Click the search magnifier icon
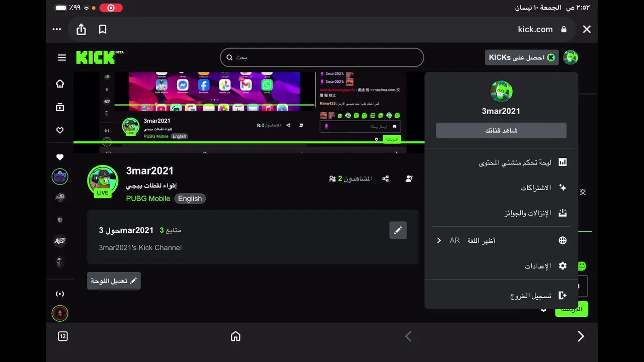The image size is (644, 362). (x=229, y=57)
